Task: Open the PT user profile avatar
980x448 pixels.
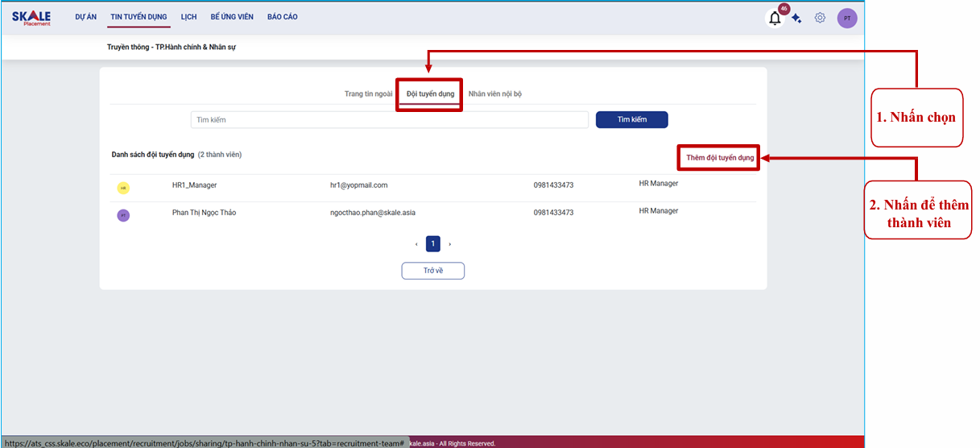Action: click(847, 19)
